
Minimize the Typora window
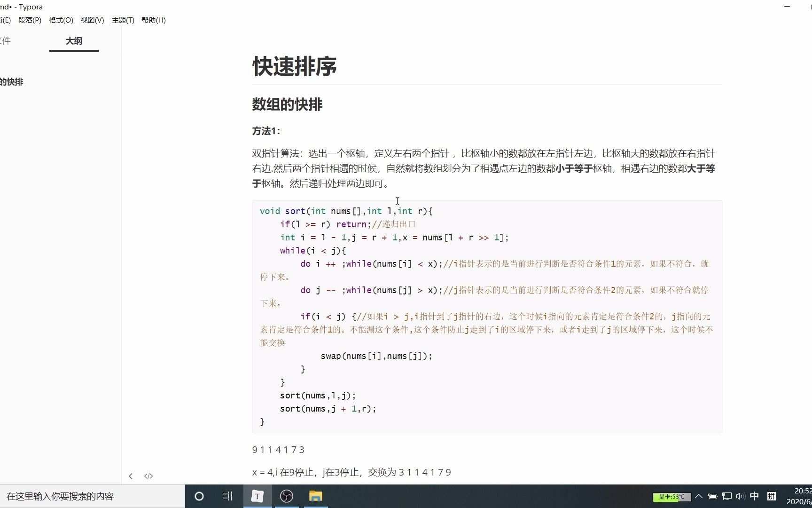(x=787, y=7)
